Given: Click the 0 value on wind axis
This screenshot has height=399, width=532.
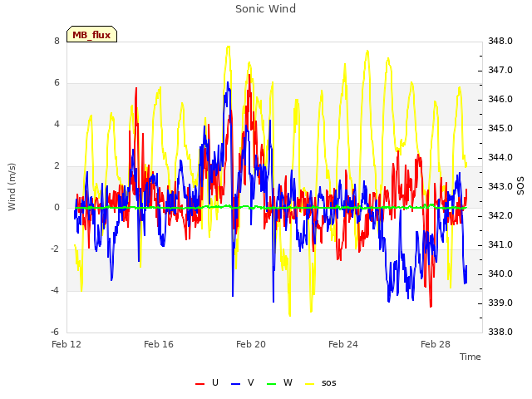Looking at the screenshot, I should point(57,207).
